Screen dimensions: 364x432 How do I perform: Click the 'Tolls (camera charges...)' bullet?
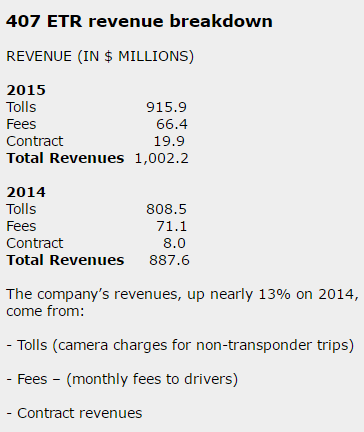[x=180, y=345]
